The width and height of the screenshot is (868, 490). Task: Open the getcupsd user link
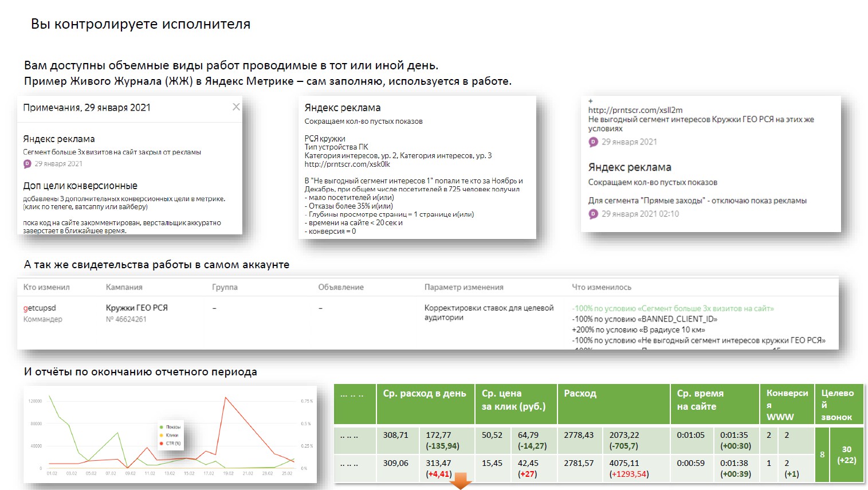point(40,308)
